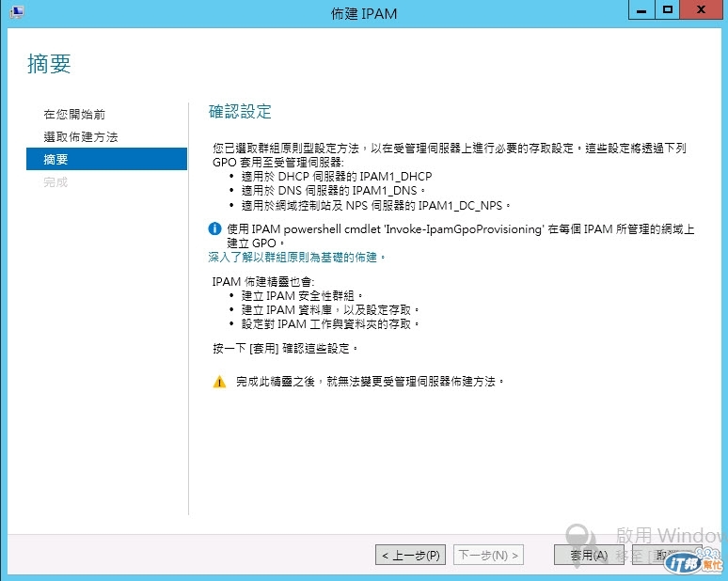This screenshot has width=728, height=581.
Task: Click the 確認設定 heading
Action: click(240, 112)
